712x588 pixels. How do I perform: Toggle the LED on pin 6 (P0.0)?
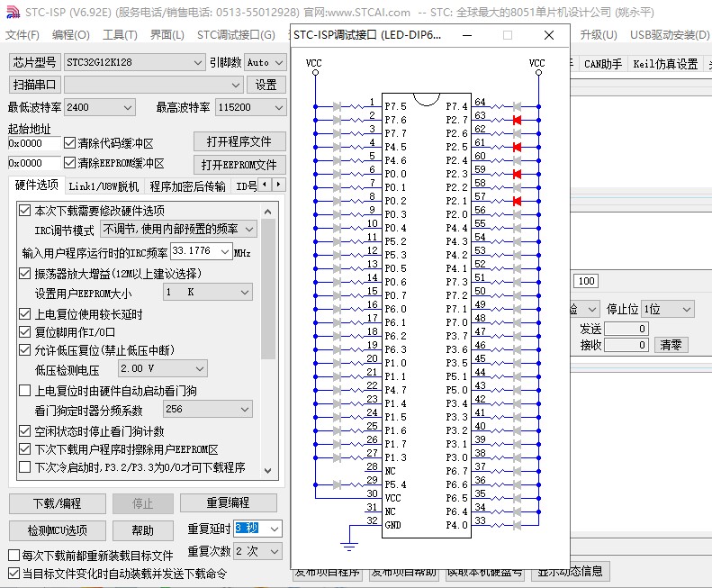pyautogui.click(x=337, y=174)
